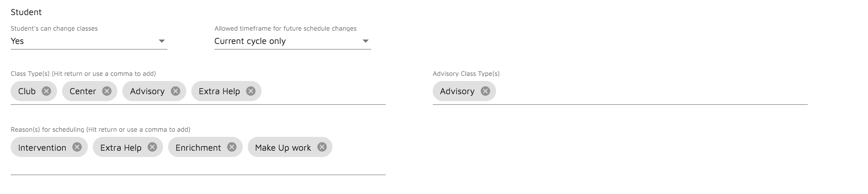Viewport: 868px width, 194px height.
Task: Remove the Extra Help class type chip
Action: [x=251, y=91]
